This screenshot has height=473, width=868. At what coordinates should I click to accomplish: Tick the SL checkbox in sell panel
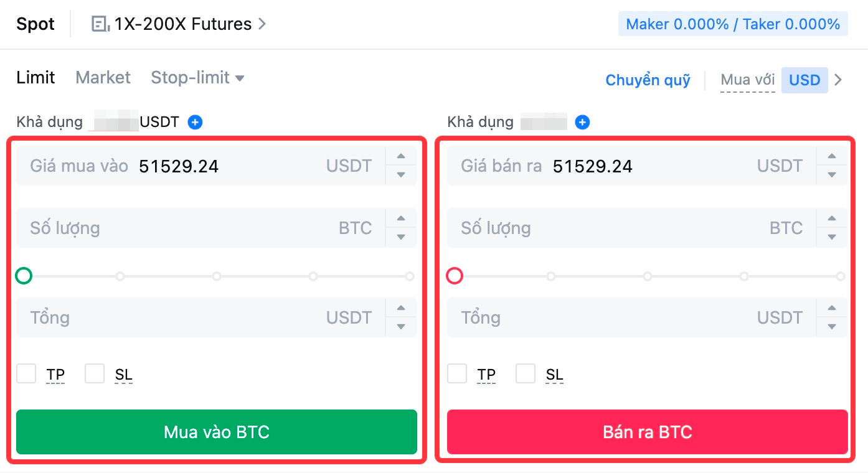coord(526,374)
